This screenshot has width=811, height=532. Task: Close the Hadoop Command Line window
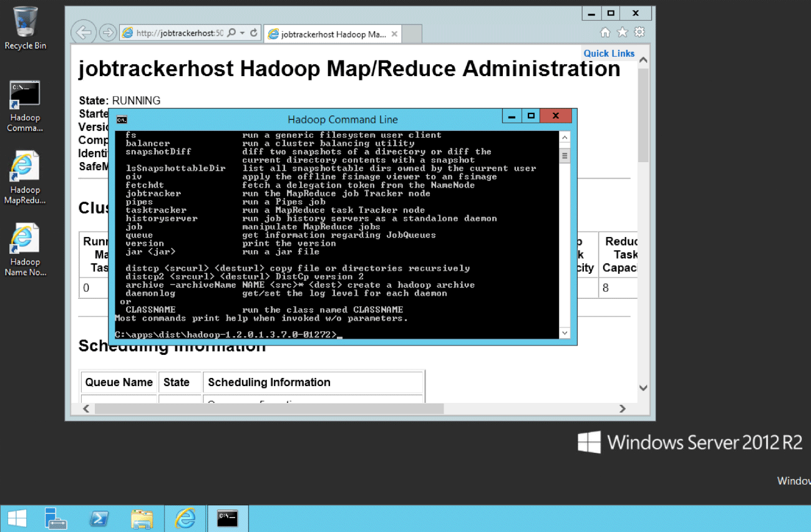pos(555,116)
